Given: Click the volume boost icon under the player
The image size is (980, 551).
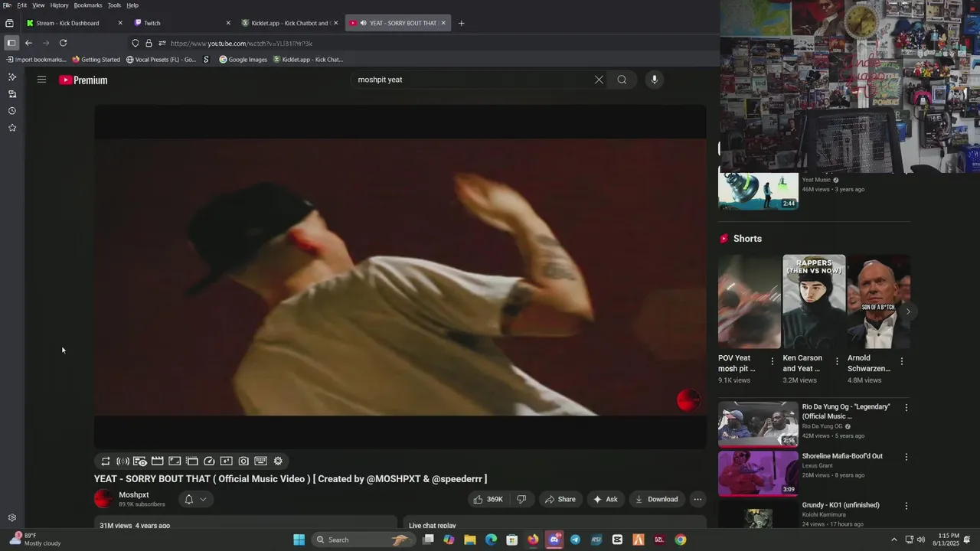Looking at the screenshot, I should coord(122,461).
